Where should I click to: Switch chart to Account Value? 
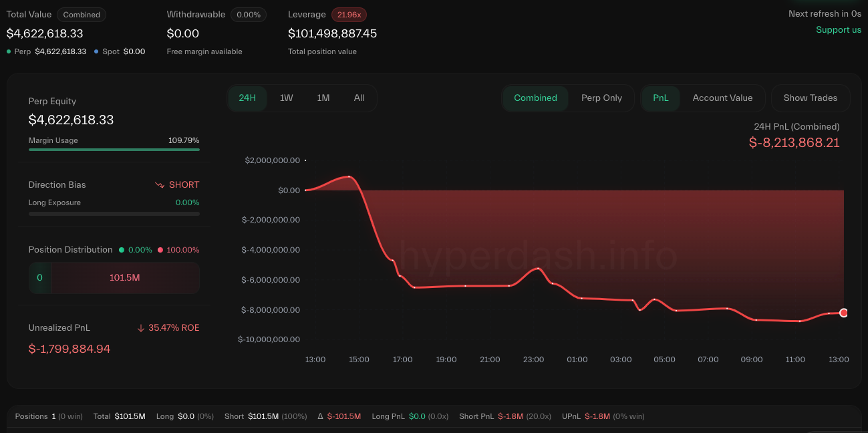coord(722,98)
